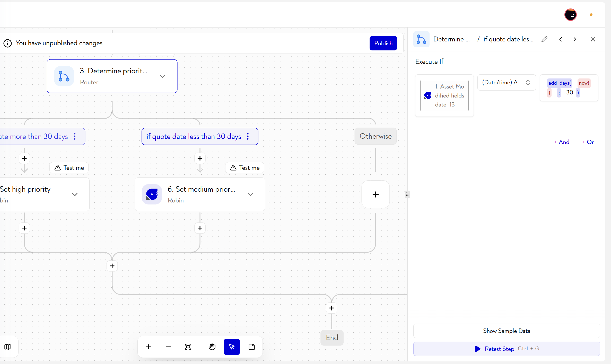
Task: Add an And condition
Action: 562,142
